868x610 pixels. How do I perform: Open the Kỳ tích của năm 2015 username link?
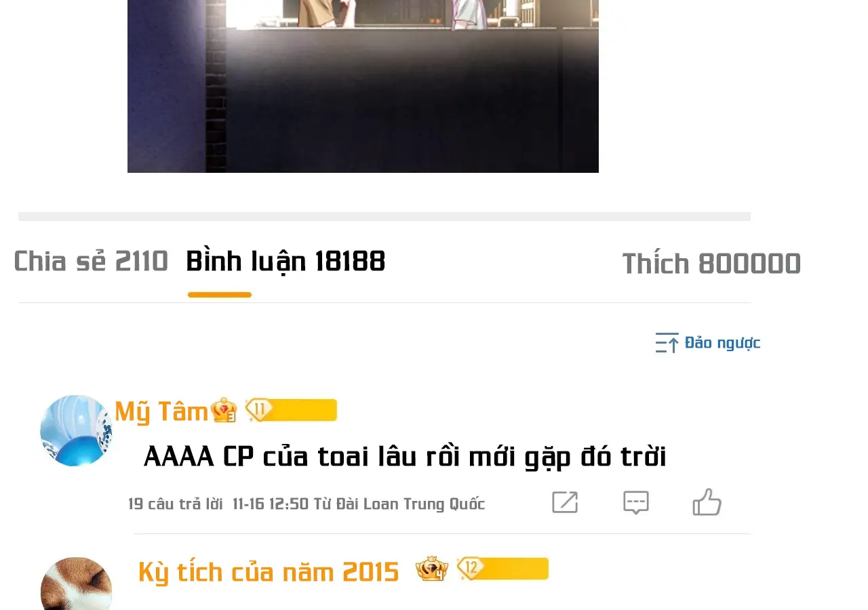269,572
